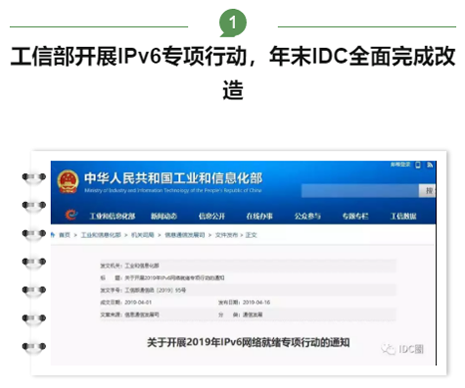
Task: Click the login link beside the phone icon
Action: 401,164
